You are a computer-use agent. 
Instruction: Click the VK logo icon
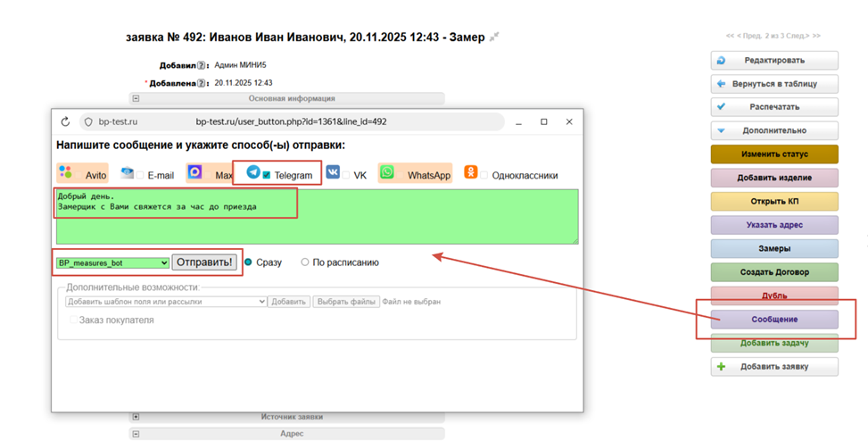coord(333,172)
